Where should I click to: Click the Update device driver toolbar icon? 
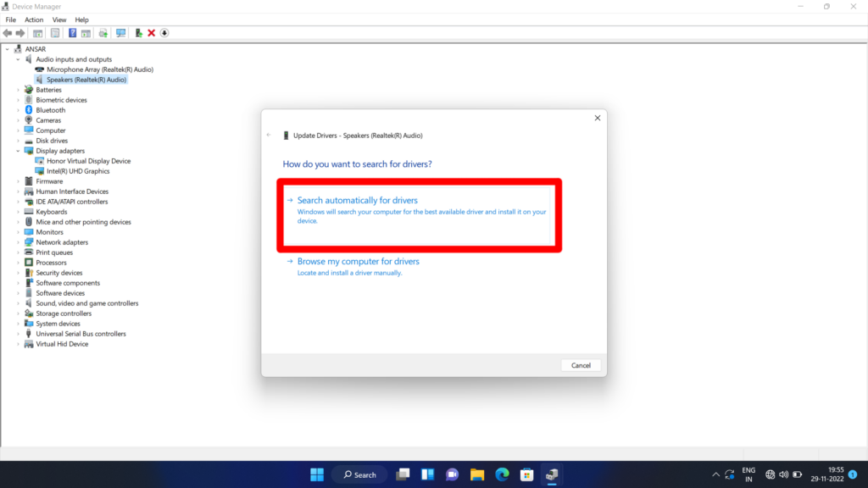tap(103, 32)
